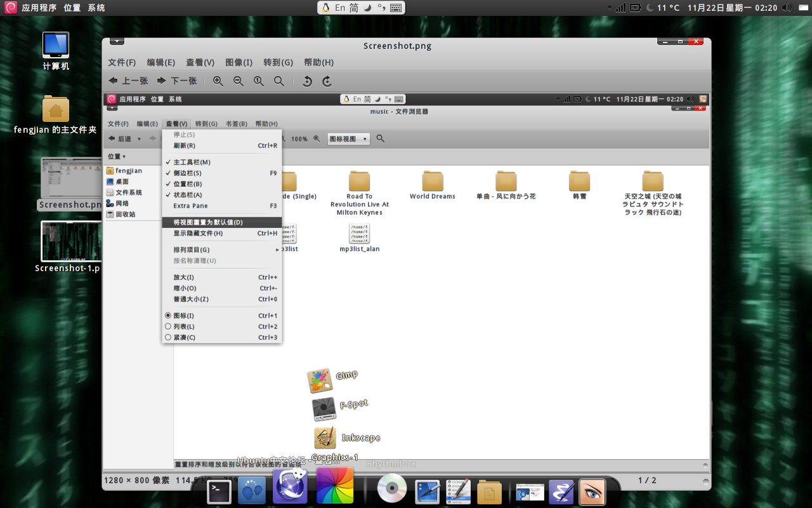Screen dimensions: 812x508
Task: Open 文件(F) menu in image viewer
Action: click(122, 62)
